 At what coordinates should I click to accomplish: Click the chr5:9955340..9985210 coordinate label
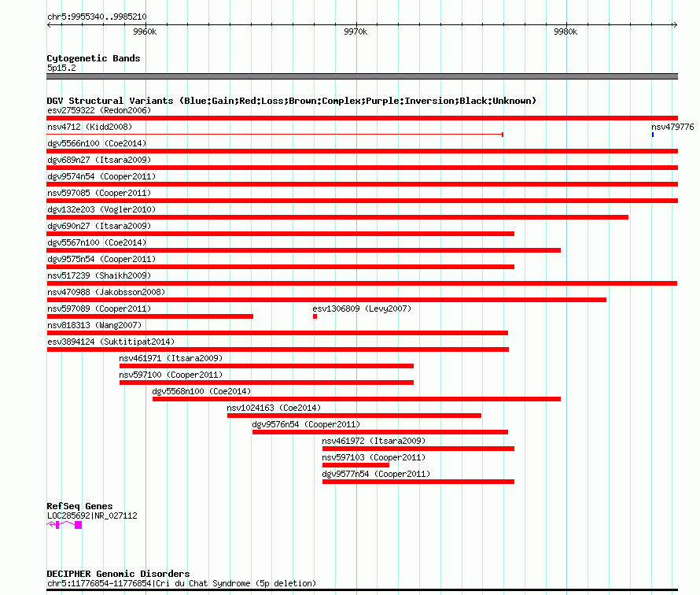coord(97,17)
